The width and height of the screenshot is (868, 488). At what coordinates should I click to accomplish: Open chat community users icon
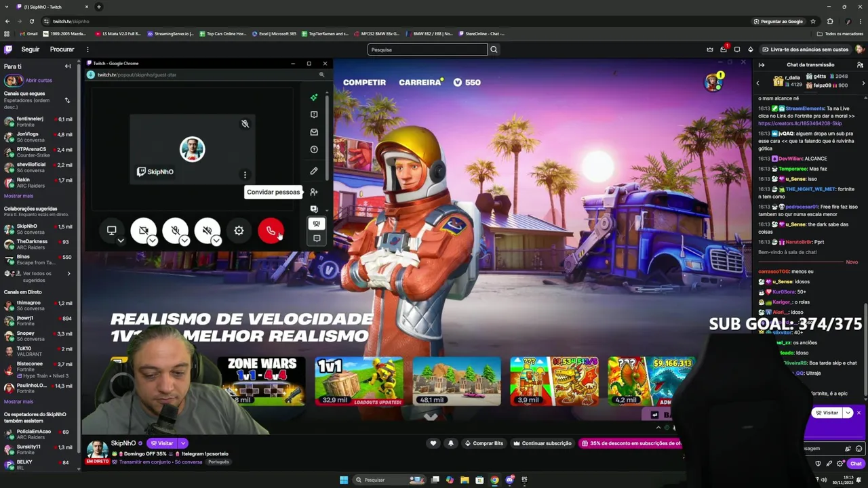860,65
